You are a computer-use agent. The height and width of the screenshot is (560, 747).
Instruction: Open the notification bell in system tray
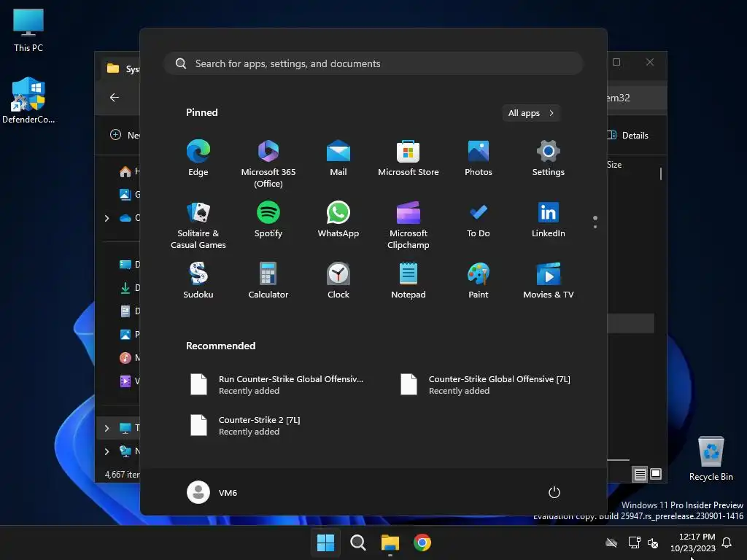click(727, 542)
